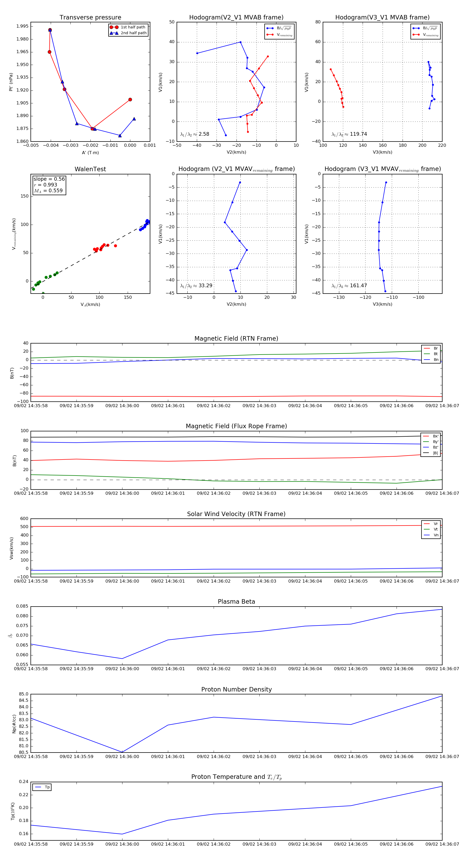Click the 'Bx'' legend label

436,436
